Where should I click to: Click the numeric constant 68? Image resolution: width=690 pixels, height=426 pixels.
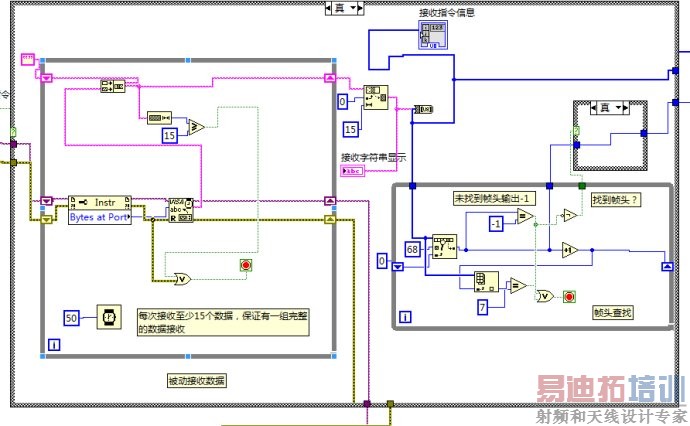(412, 250)
